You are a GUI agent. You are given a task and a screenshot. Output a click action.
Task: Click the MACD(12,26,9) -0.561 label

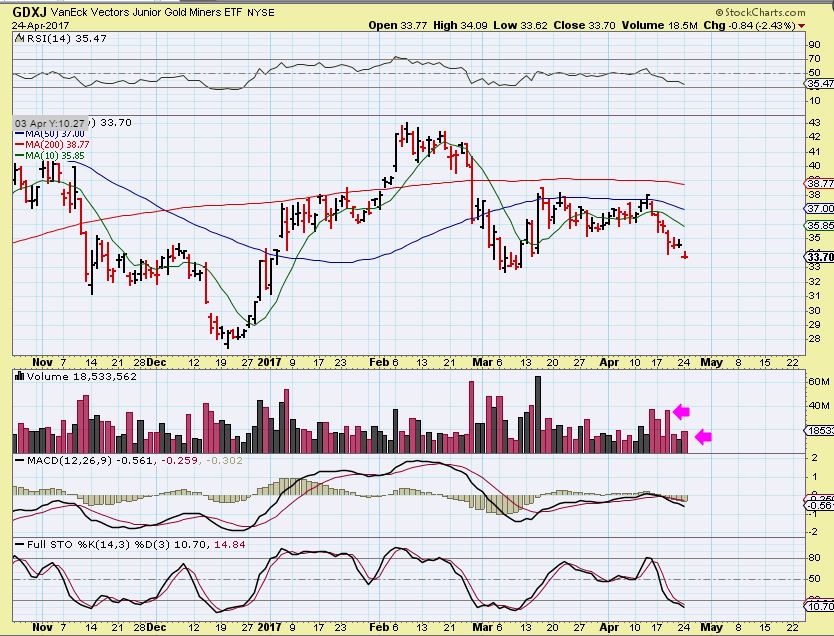(90, 461)
